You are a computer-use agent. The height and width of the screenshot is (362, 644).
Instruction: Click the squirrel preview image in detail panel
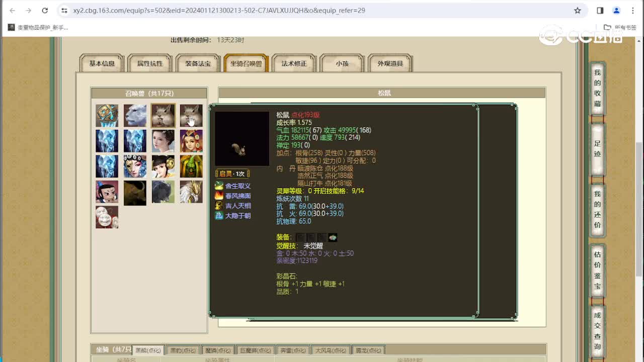tap(242, 138)
